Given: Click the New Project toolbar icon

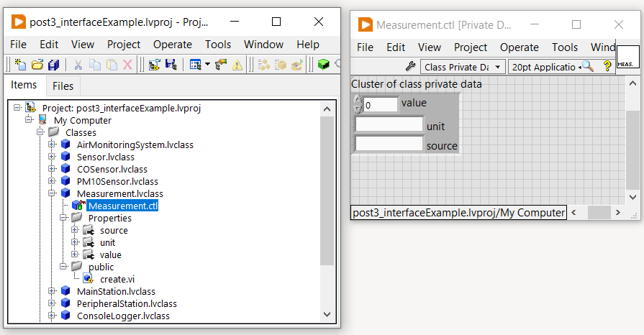Looking at the screenshot, I should [x=19, y=65].
